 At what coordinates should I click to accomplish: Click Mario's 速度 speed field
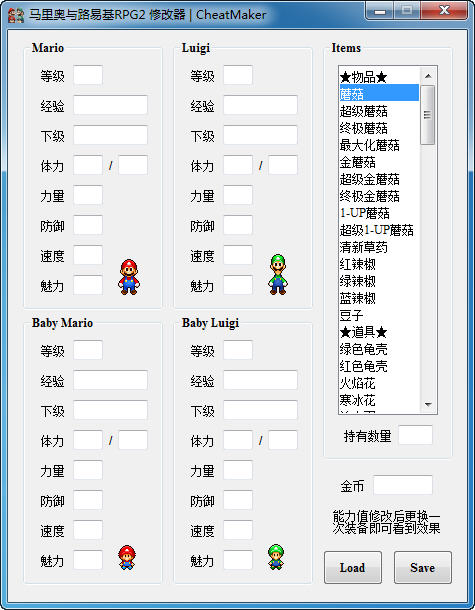[x=88, y=255]
